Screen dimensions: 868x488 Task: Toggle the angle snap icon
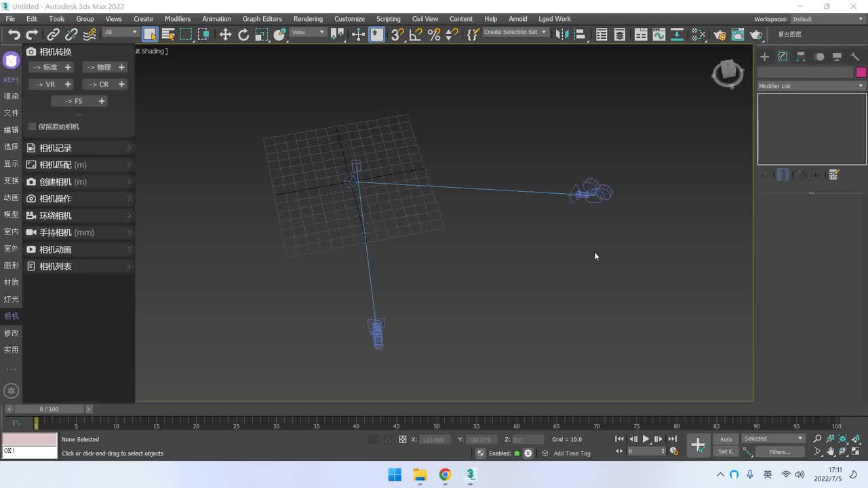click(416, 35)
